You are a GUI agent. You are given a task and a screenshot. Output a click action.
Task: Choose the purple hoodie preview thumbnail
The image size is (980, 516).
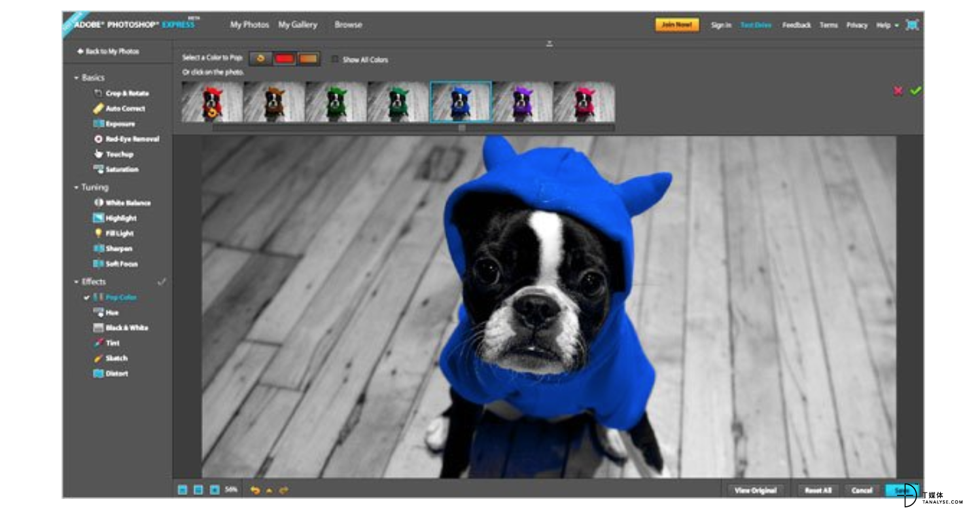tap(523, 101)
